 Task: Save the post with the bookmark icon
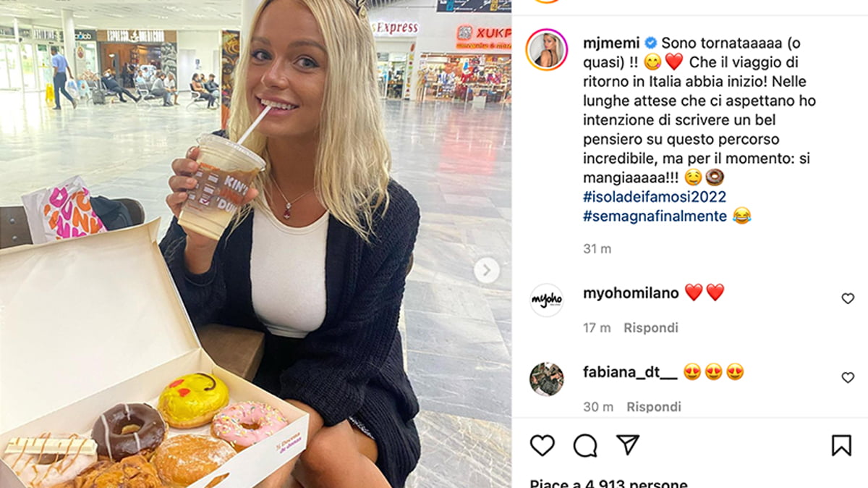[841, 445]
